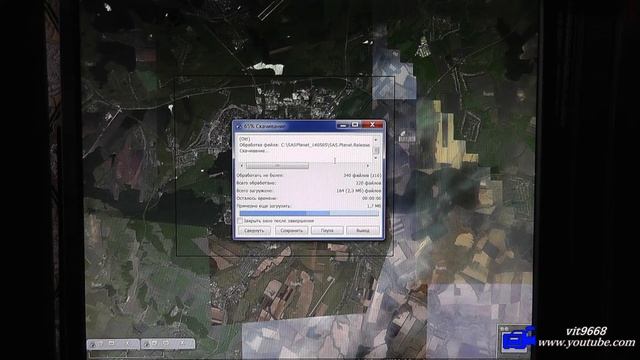Close the download dialog with red X

(372, 125)
